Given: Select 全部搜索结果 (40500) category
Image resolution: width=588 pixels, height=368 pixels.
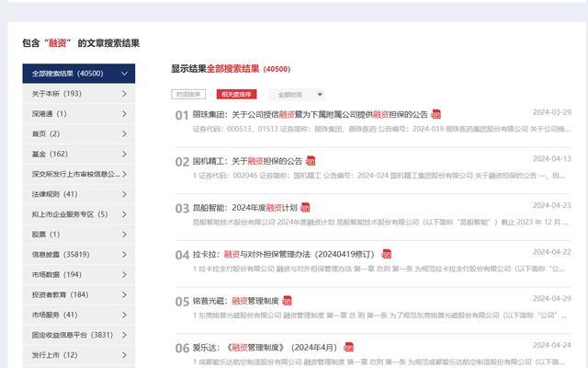Looking at the screenshot, I should click(79, 74).
